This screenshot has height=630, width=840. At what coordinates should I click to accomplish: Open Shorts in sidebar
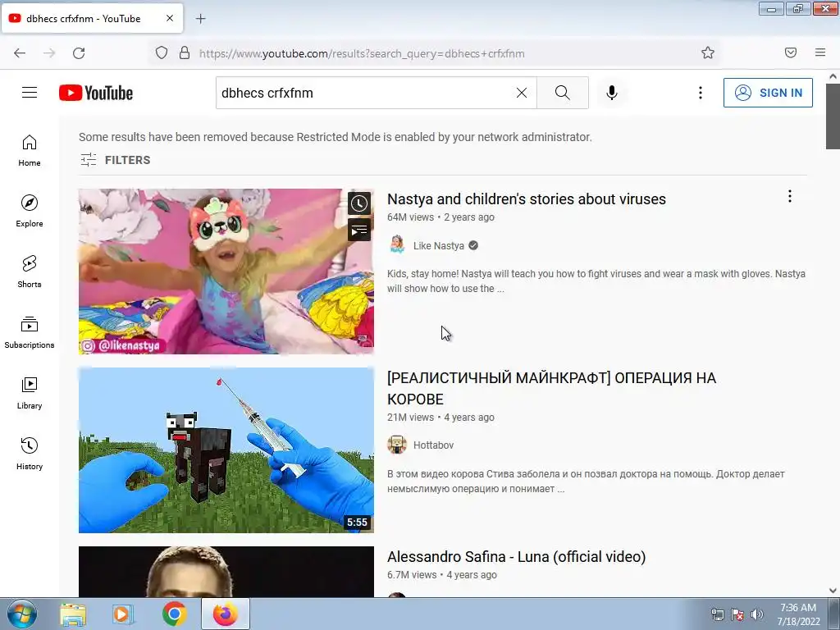tap(30, 272)
